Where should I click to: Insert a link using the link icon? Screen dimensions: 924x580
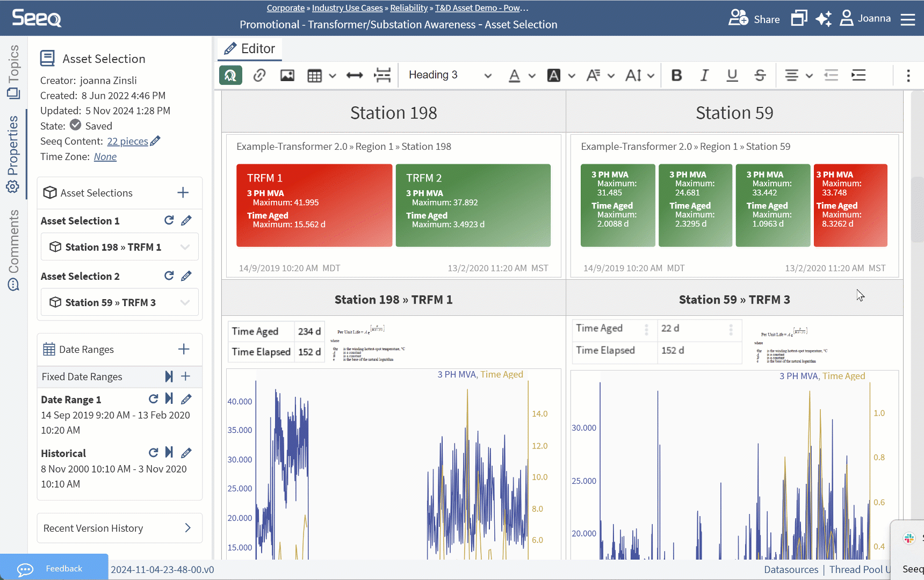tap(259, 75)
